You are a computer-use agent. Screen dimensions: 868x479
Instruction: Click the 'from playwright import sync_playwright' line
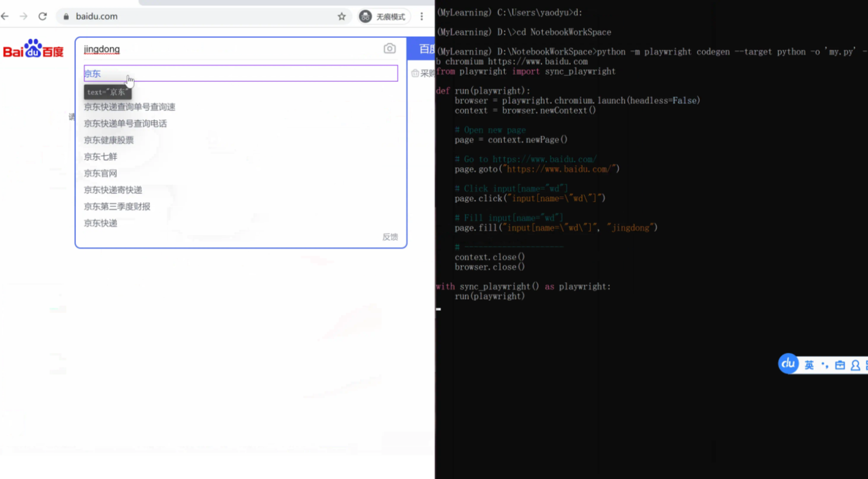click(526, 71)
